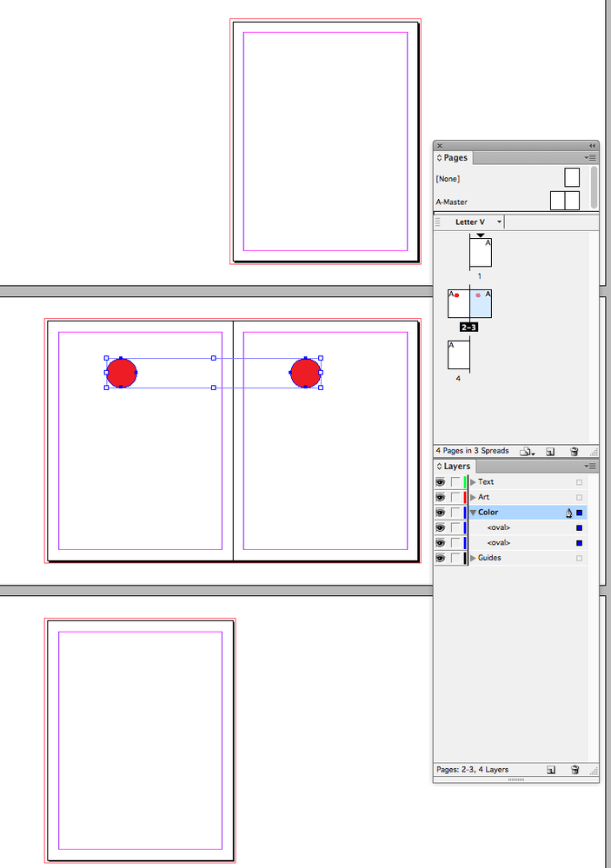Click the 2-3 spread page number label
Image resolution: width=611 pixels, height=868 pixels.
click(x=468, y=328)
